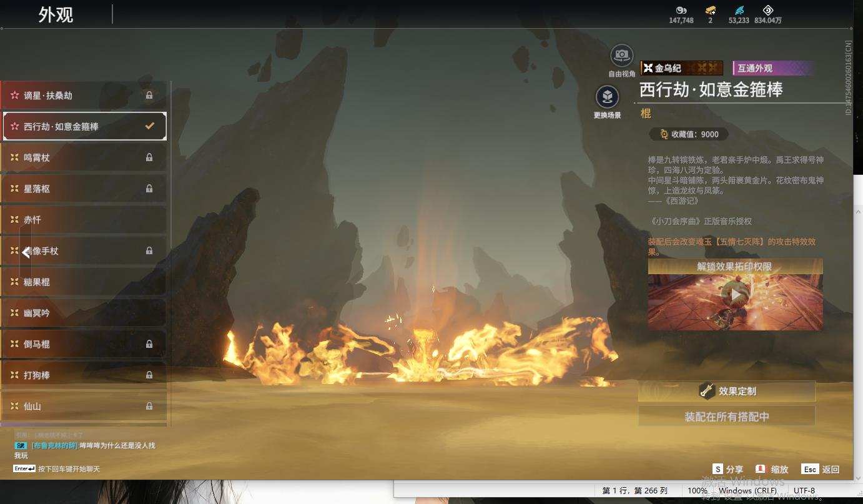Click the 分享 share button
Image resolution: width=863 pixels, height=504 pixels.
tap(728, 469)
